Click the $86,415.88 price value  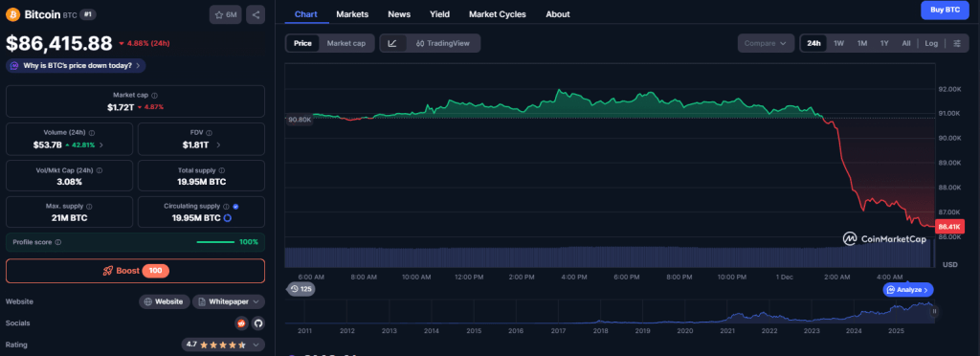[59, 43]
